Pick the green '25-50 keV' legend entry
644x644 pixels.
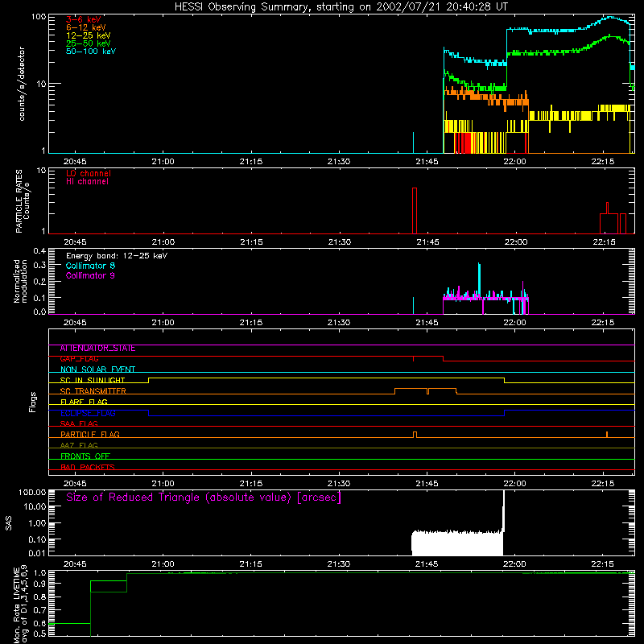pyautogui.click(x=89, y=43)
